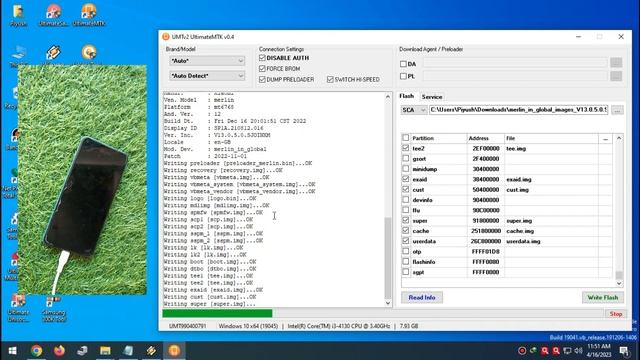Open the Samsung 300K tool desktop shortcut
The height and width of the screenshot is (360, 640).
click(x=53, y=309)
